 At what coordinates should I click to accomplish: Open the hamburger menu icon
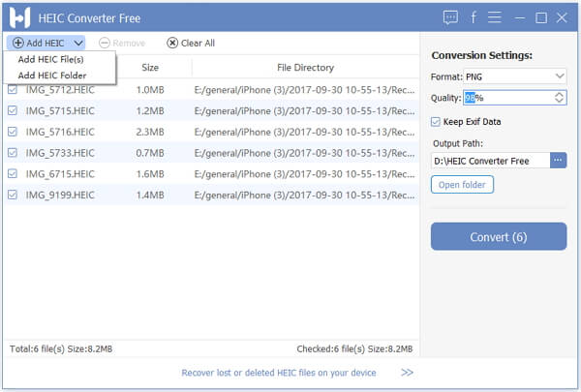(x=495, y=17)
